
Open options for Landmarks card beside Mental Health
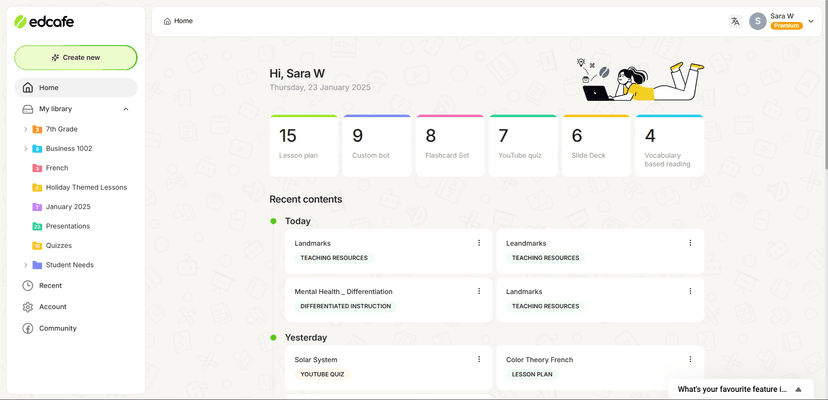click(690, 291)
